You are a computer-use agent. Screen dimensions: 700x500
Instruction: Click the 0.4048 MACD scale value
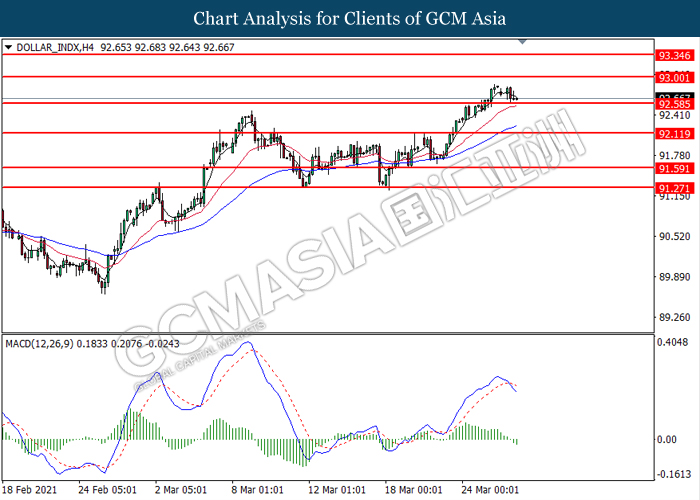pos(670,343)
